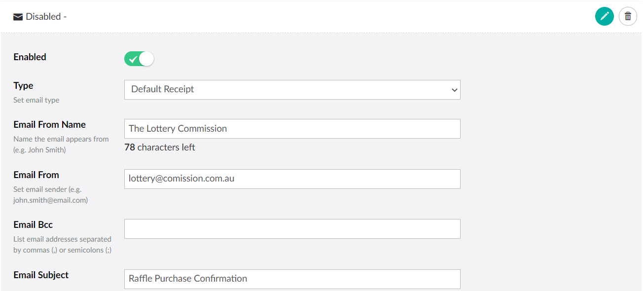Click the Enabled label text
644x291 pixels.
point(30,57)
